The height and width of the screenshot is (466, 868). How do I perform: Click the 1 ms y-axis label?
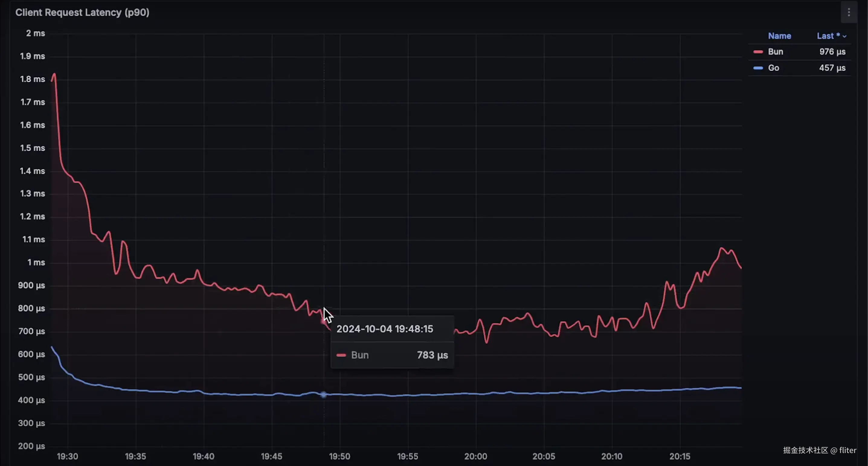[x=36, y=262]
